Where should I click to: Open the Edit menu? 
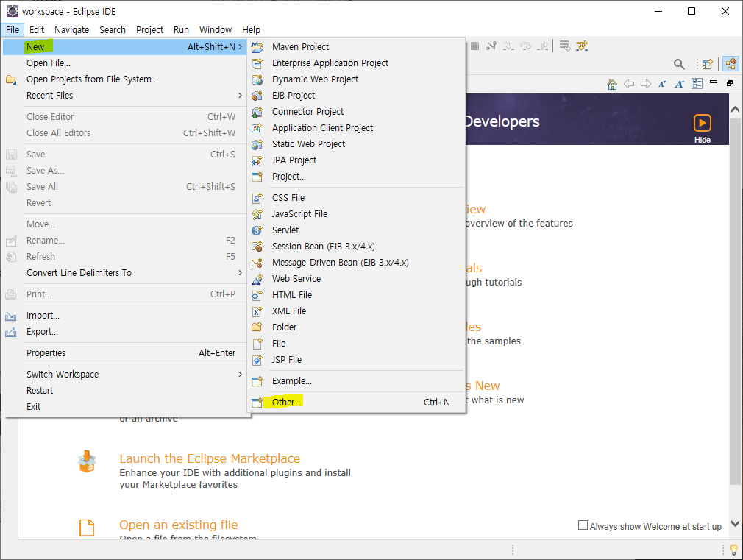[37, 30]
